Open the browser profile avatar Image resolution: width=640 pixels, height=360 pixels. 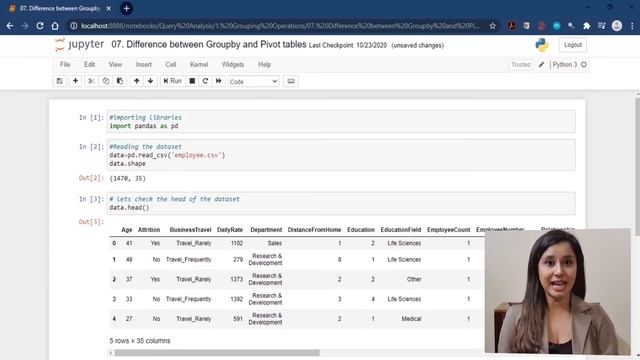(x=617, y=26)
